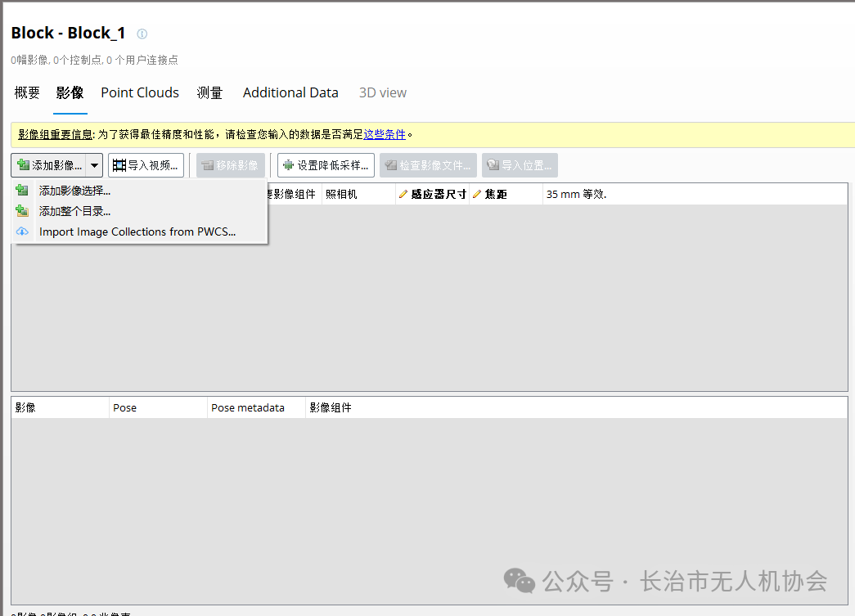855x616 pixels.
Task: Click the 移除影像 icon
Action: [x=208, y=165]
